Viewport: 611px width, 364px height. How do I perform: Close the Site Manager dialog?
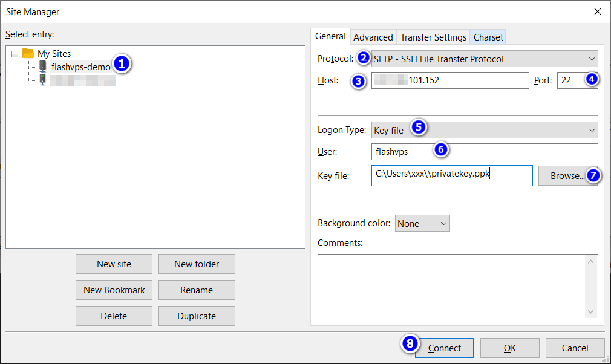pyautogui.click(x=597, y=11)
